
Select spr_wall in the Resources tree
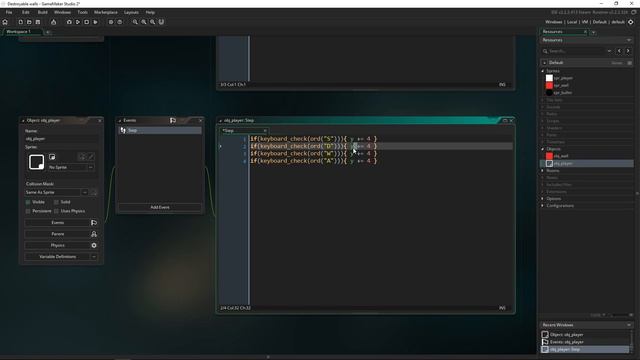tap(561, 85)
